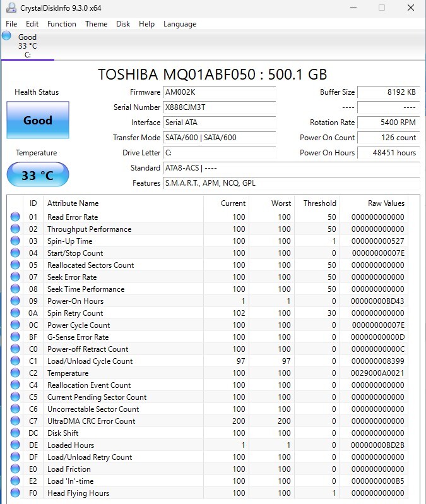Click the Worst column header
426x504 pixels.
coord(272,203)
